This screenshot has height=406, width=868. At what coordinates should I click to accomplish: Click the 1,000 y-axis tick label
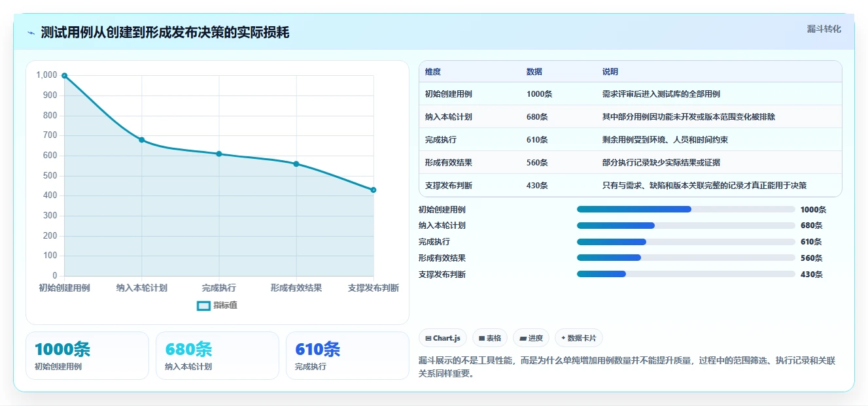(46, 75)
